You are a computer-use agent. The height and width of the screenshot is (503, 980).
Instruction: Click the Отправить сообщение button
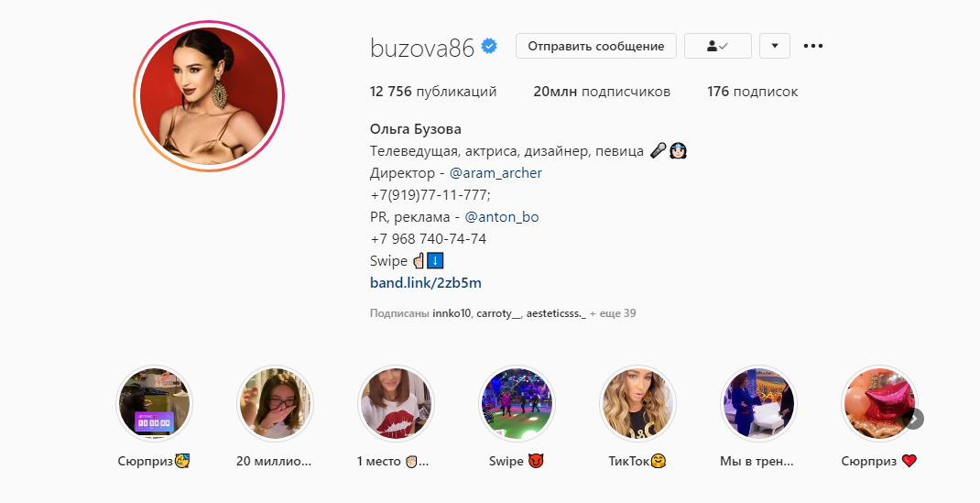595,46
